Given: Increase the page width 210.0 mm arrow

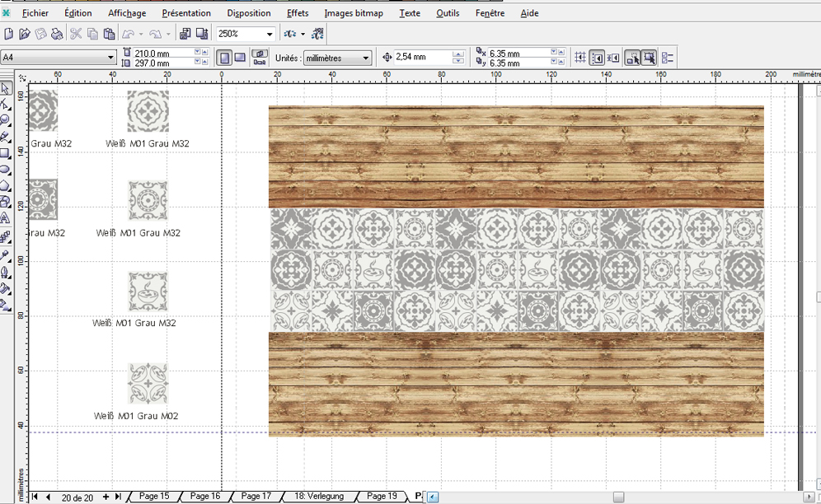Looking at the screenshot, I should (204, 52).
